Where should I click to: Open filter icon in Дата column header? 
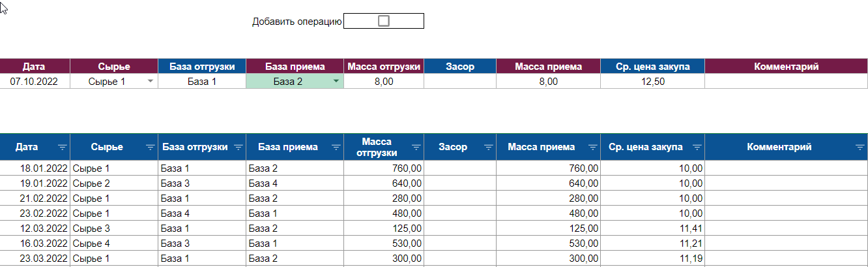point(63,148)
